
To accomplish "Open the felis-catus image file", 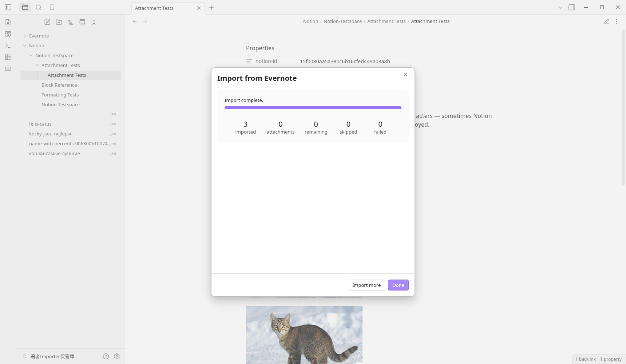I will [71, 124].
